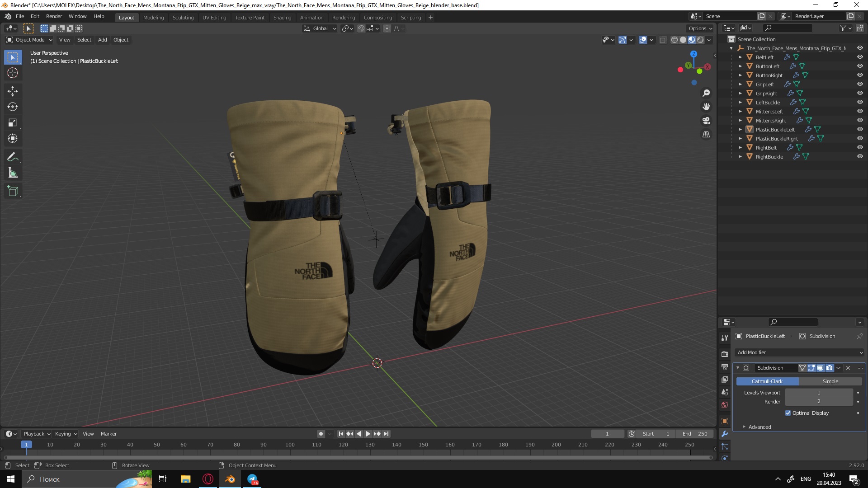Click the End frame 250 field

tap(695, 434)
